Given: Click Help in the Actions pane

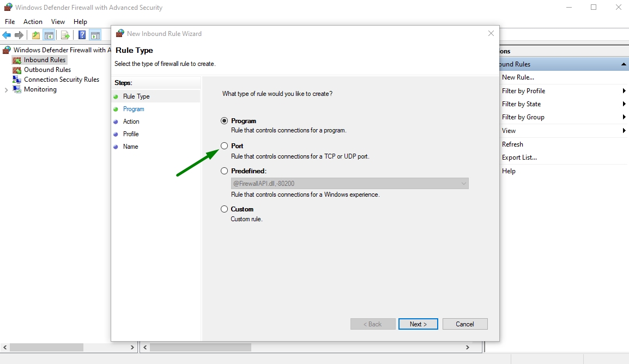Looking at the screenshot, I should click(x=509, y=171).
